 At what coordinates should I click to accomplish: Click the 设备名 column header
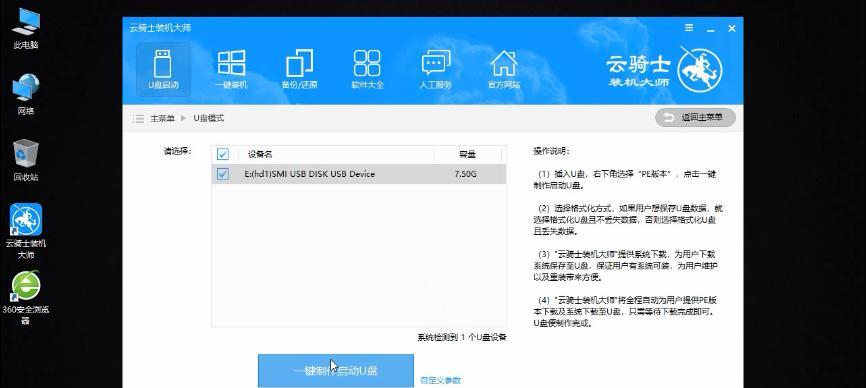[x=260, y=155]
